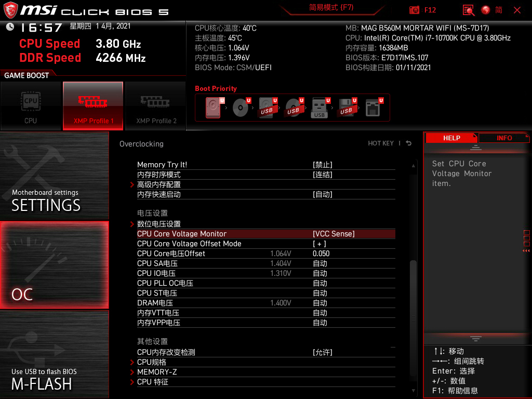Open the SETTINGS motherboard section

54,176
